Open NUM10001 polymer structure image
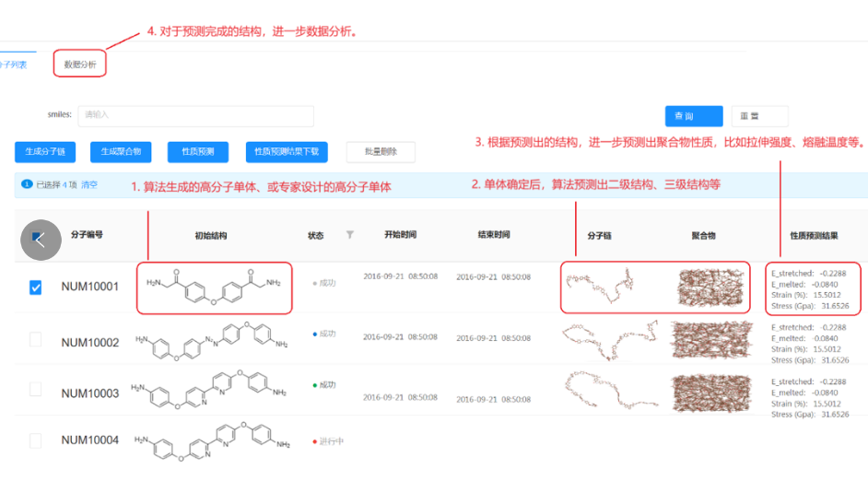This screenshot has width=868, height=493. coord(709,288)
